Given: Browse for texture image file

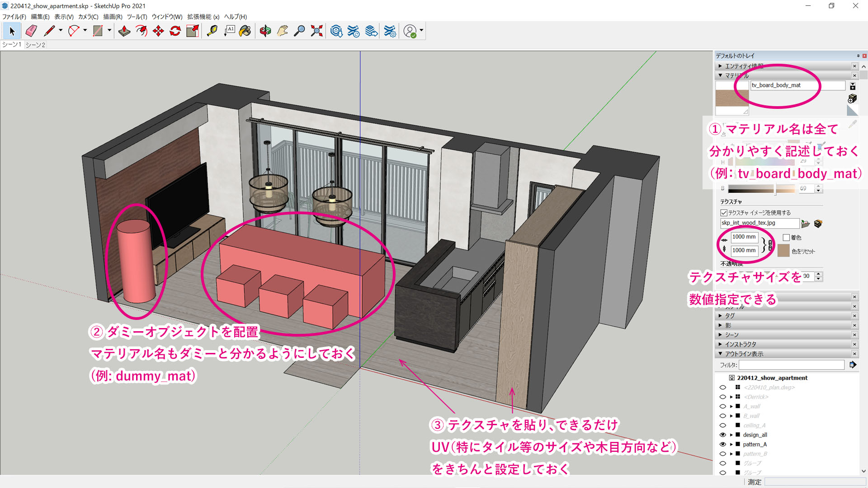Looking at the screenshot, I should click(806, 224).
